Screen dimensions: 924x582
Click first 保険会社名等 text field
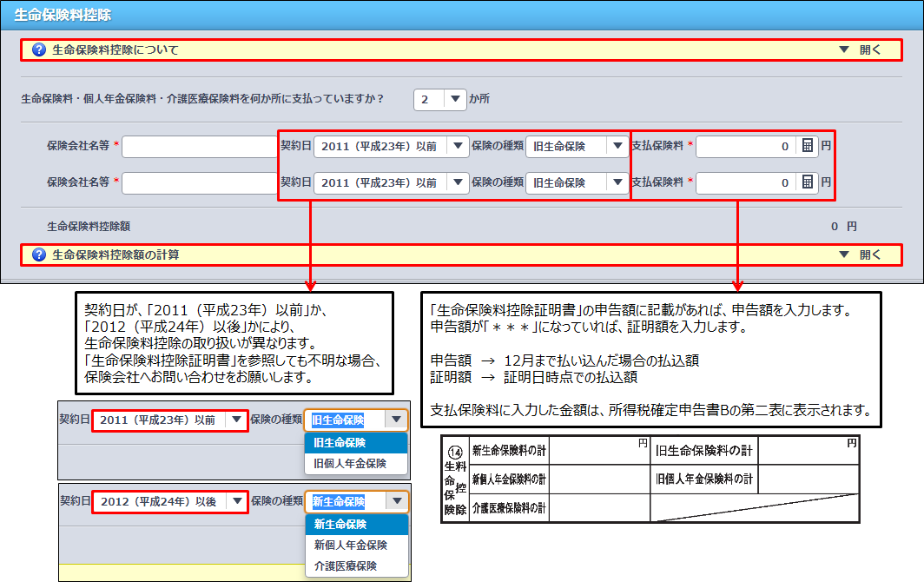(x=200, y=147)
